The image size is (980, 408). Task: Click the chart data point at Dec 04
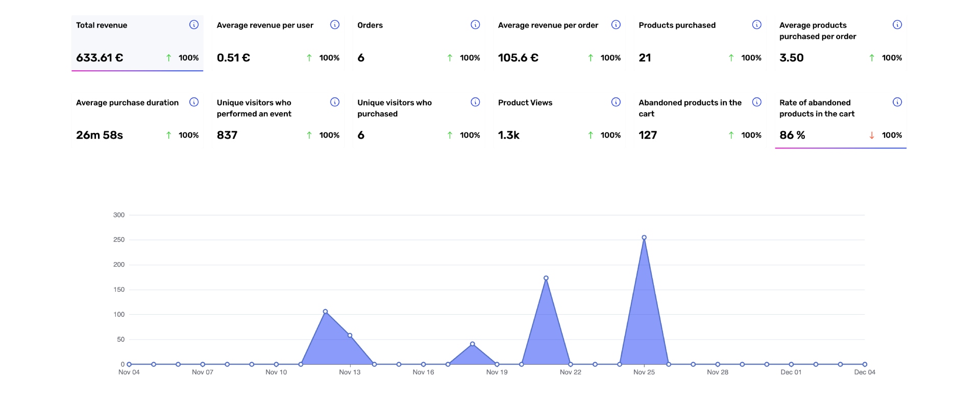865,365
